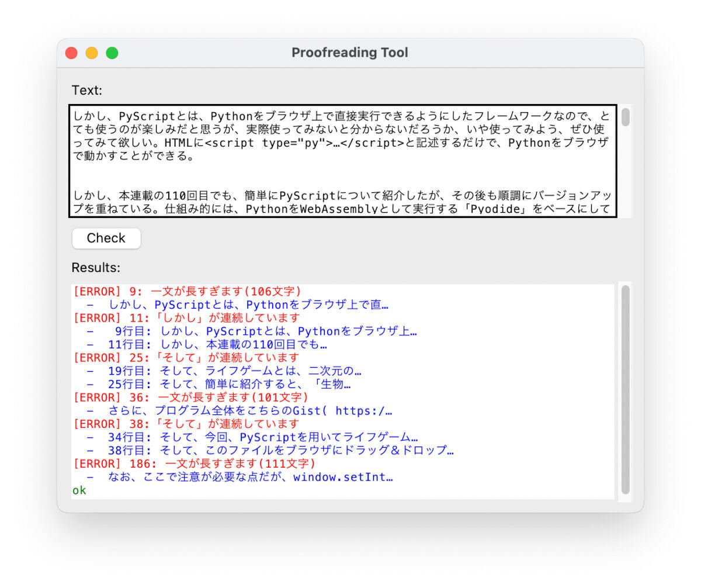Click the "Text:" label

tap(87, 90)
